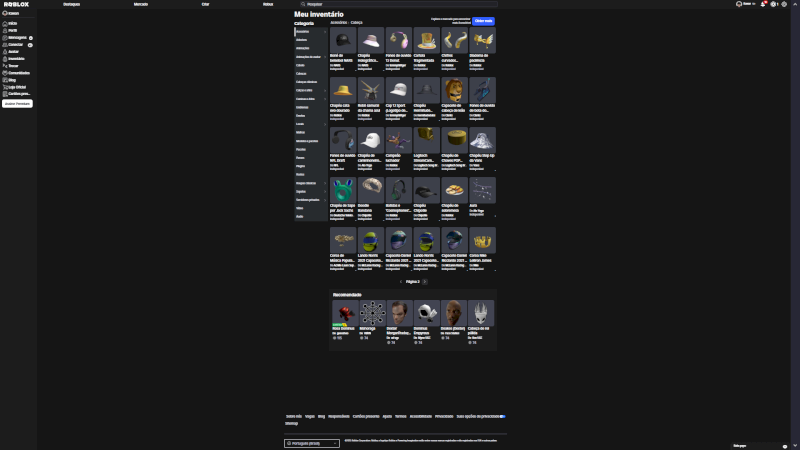Open the settings gear icon
This screenshot has height=450, width=800.
click(784, 4)
